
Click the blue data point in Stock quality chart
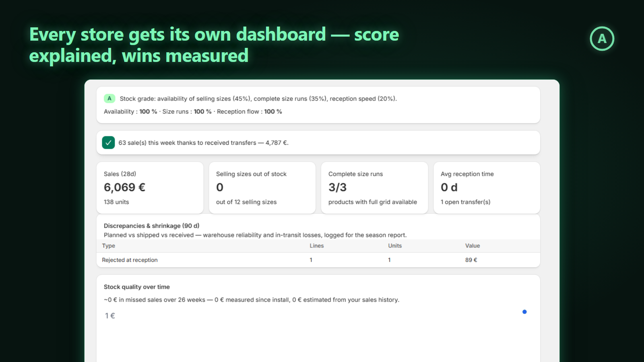tap(524, 312)
